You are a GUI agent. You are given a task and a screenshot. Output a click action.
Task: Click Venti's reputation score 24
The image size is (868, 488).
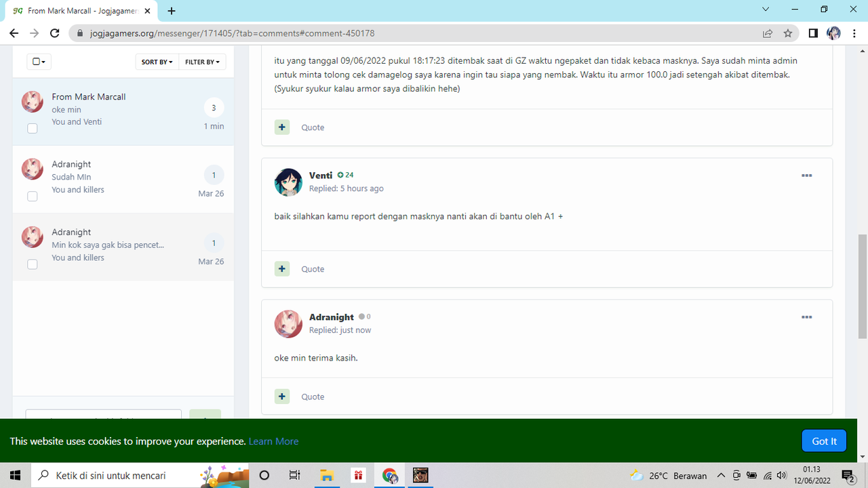point(346,175)
